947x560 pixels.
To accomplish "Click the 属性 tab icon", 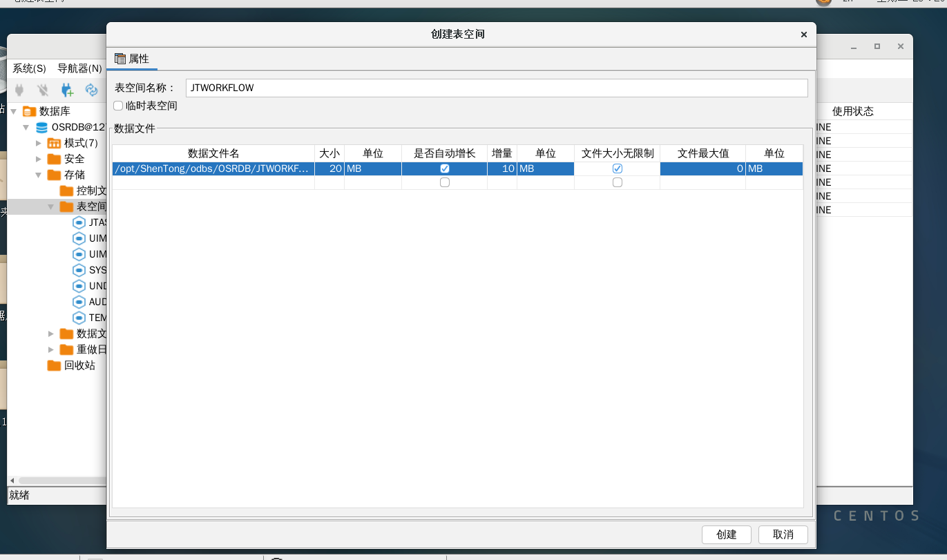I will (x=120, y=59).
